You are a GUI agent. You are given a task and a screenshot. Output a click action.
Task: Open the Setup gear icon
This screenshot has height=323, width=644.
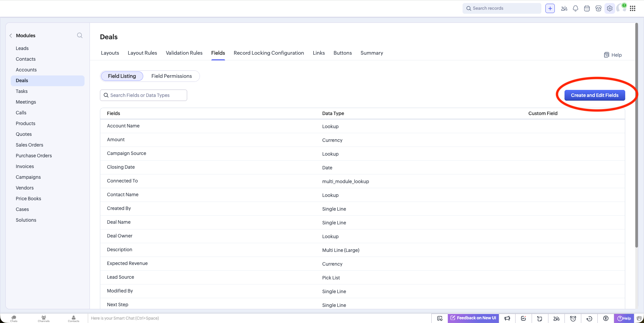pyautogui.click(x=609, y=8)
